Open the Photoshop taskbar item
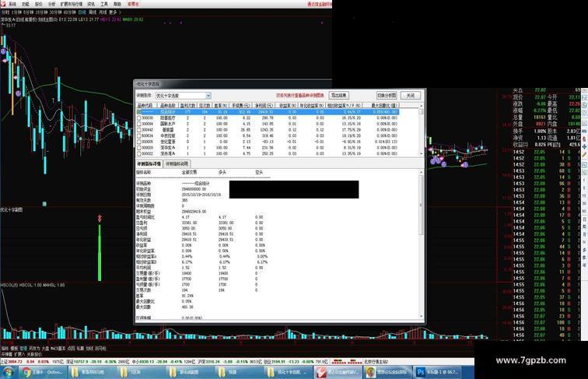Image resolution: width=588 pixels, height=379 pixels. [x=439, y=372]
